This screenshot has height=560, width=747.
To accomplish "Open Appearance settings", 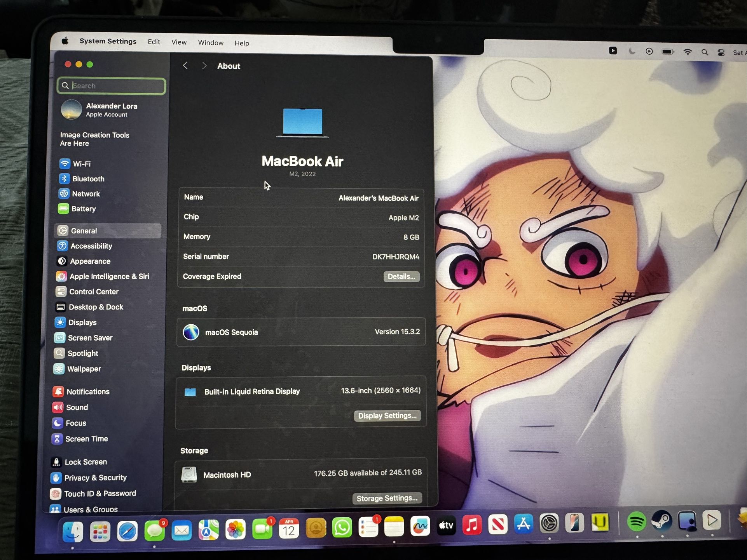I will point(84,261).
